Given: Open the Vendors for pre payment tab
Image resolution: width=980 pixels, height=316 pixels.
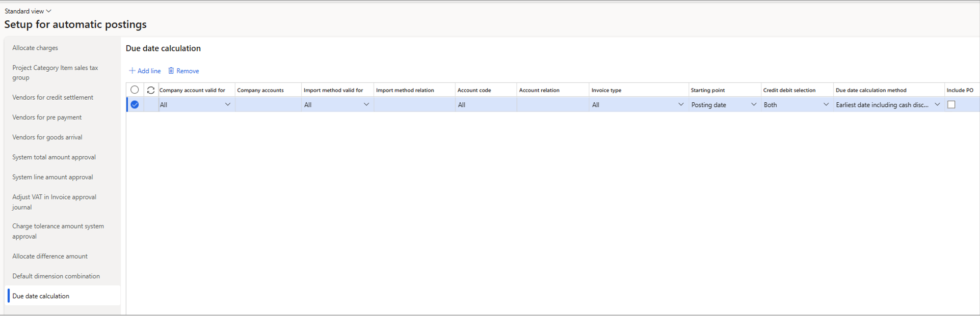Looking at the screenshot, I should (47, 118).
